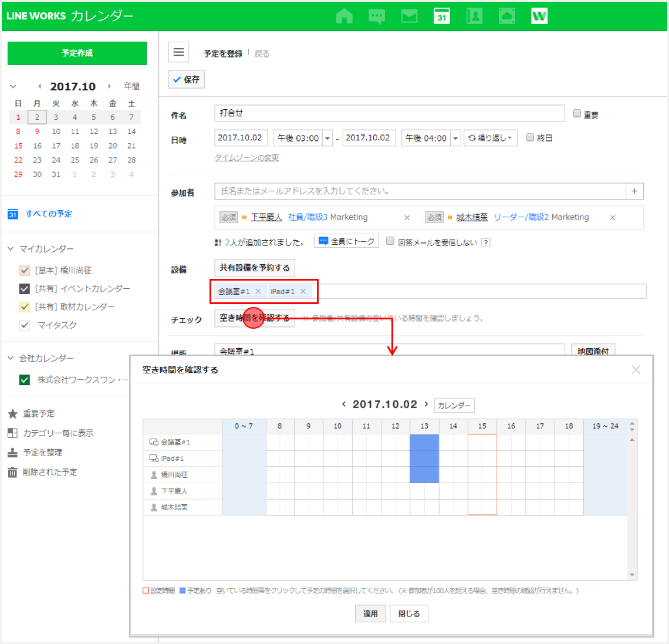Image resolution: width=669 pixels, height=644 pixels.
Task: Select すべての予定 in sidebar
Action: [x=49, y=214]
